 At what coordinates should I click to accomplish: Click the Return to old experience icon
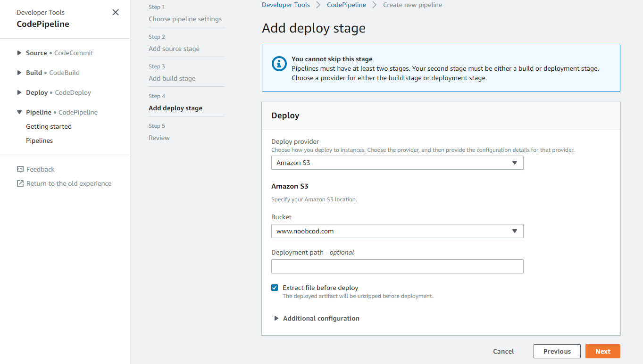tap(20, 183)
